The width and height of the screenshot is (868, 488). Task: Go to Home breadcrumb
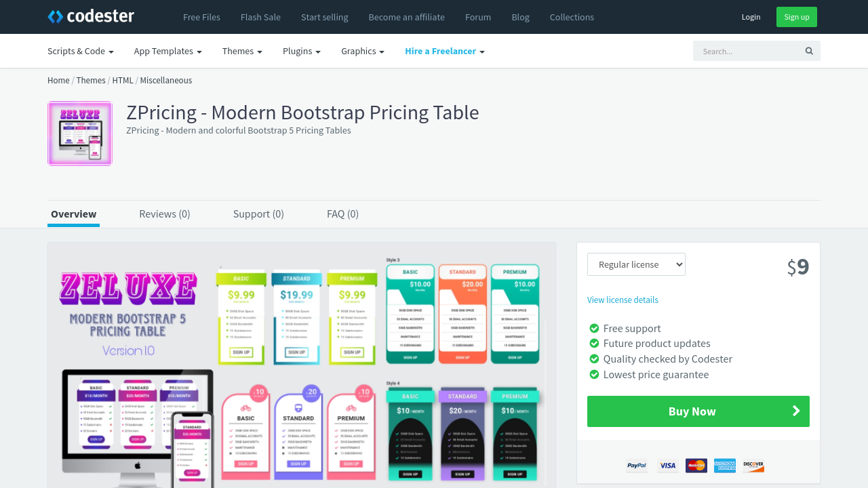(x=58, y=80)
